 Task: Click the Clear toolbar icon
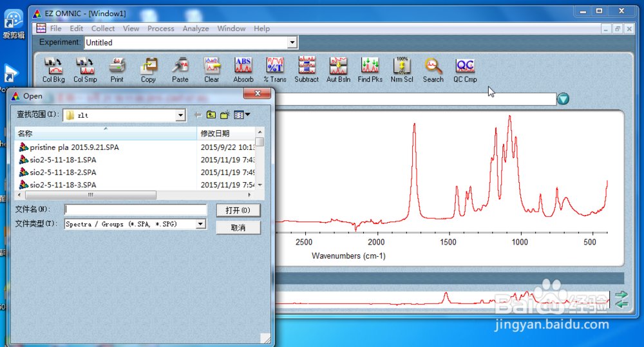pyautogui.click(x=211, y=70)
